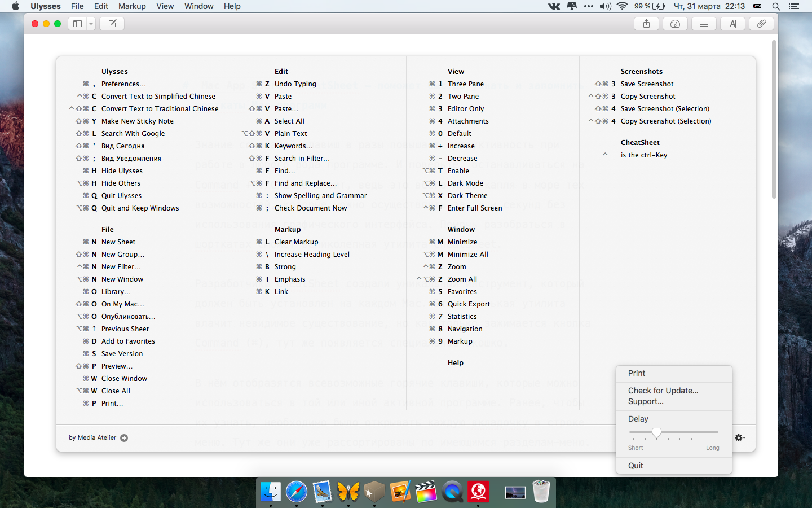Open red globe app icon in Dock
Viewport: 812px width, 508px height.
478,492
